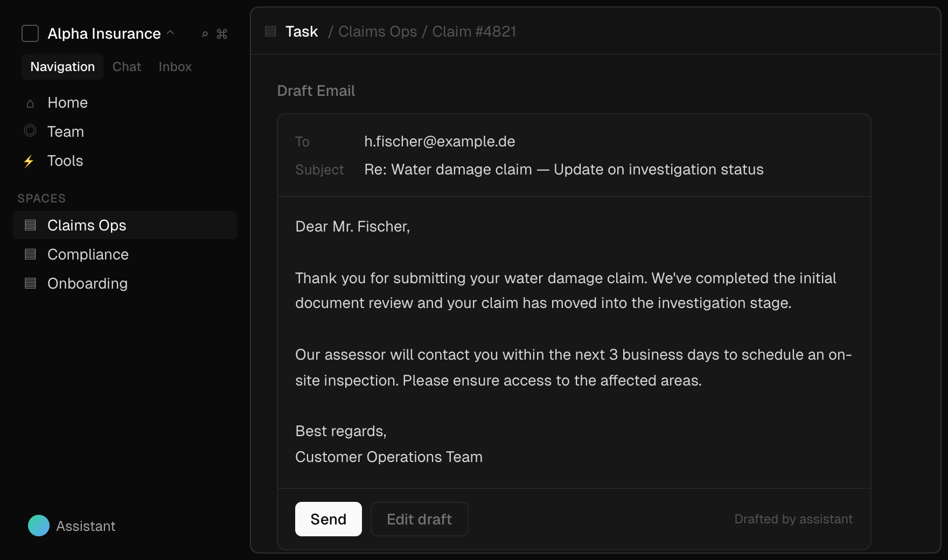Click the Tools lightning bolt icon
948x560 pixels.
pyautogui.click(x=29, y=161)
